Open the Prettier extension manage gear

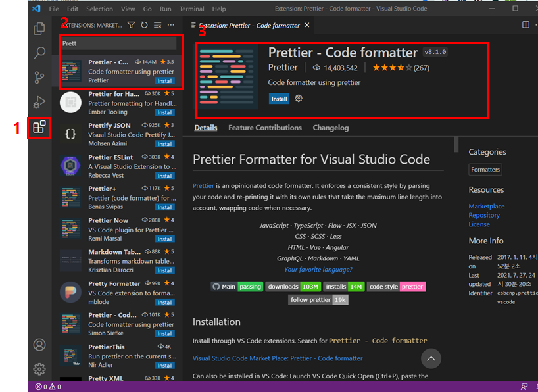point(299,99)
